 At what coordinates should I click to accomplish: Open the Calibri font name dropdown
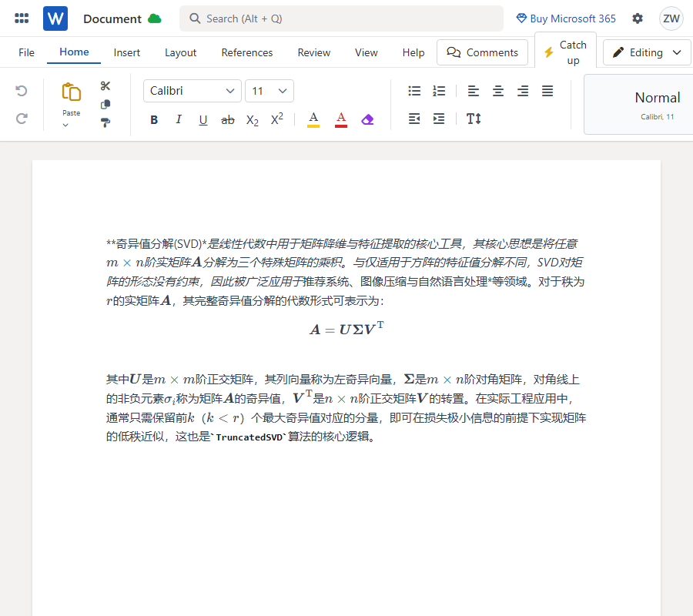point(192,91)
